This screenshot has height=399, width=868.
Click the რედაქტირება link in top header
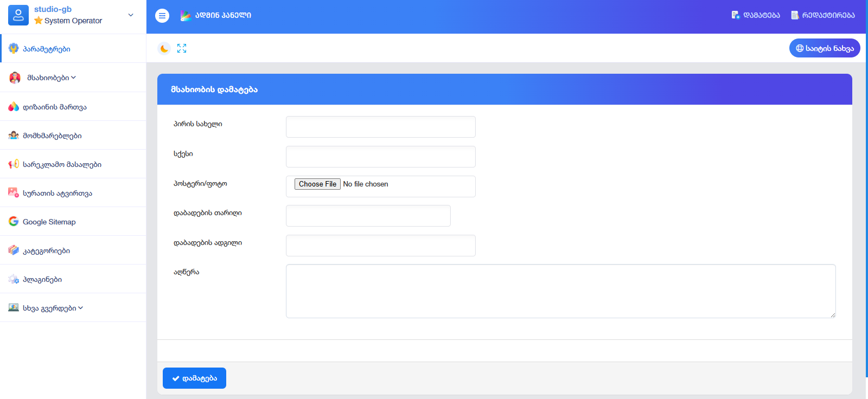(x=823, y=15)
